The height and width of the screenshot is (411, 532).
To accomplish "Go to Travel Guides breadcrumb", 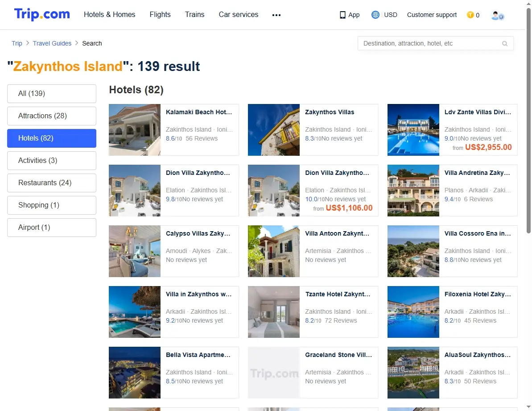I will click(52, 43).
